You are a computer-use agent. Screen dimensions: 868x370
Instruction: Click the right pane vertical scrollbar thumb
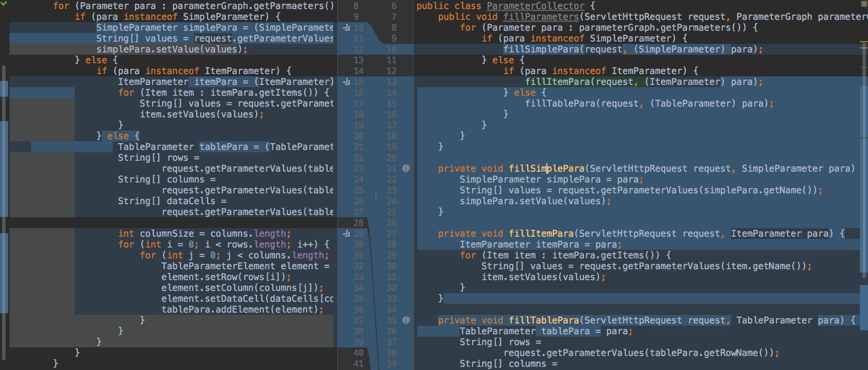coord(863,181)
